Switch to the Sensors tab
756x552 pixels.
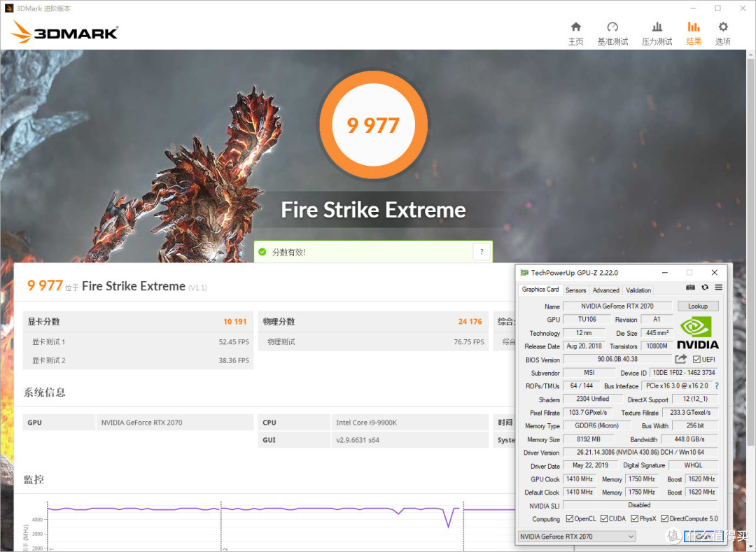coord(575,290)
